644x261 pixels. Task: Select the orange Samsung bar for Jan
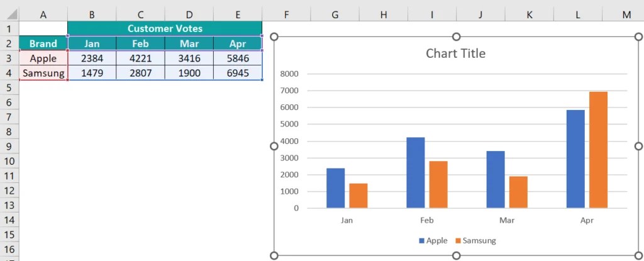[x=358, y=196]
